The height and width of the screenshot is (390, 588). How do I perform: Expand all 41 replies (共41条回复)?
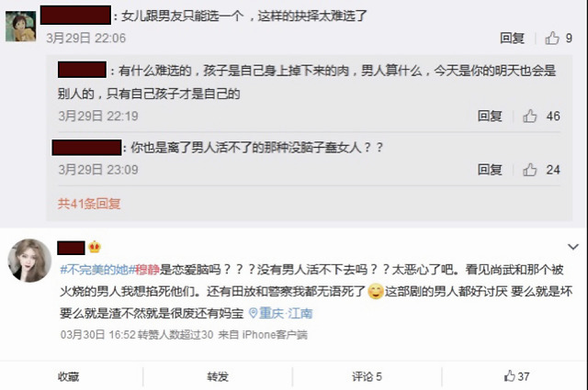(89, 204)
